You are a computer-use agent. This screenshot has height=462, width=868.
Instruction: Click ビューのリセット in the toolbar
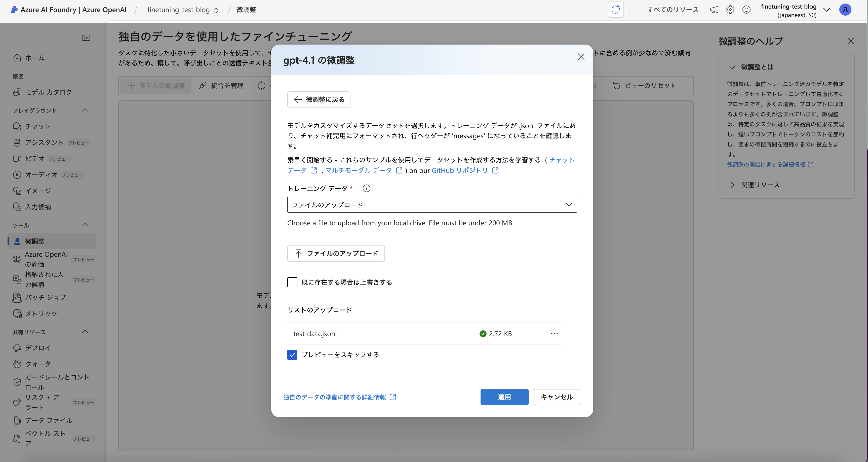tap(644, 86)
